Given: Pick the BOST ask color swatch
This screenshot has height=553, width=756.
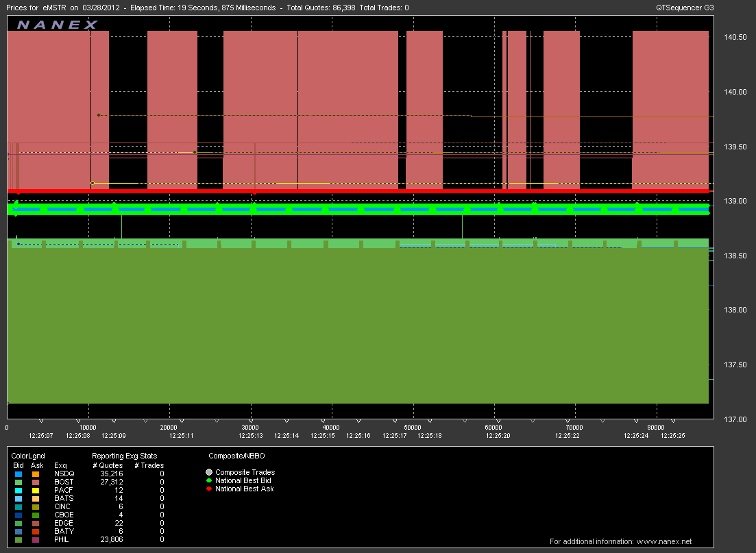Looking at the screenshot, I should [x=36, y=482].
